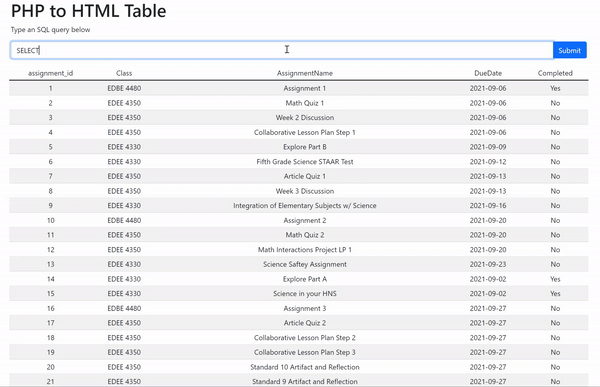Select 'Collaborative Lesson Plan Step 1' cell

click(305, 132)
